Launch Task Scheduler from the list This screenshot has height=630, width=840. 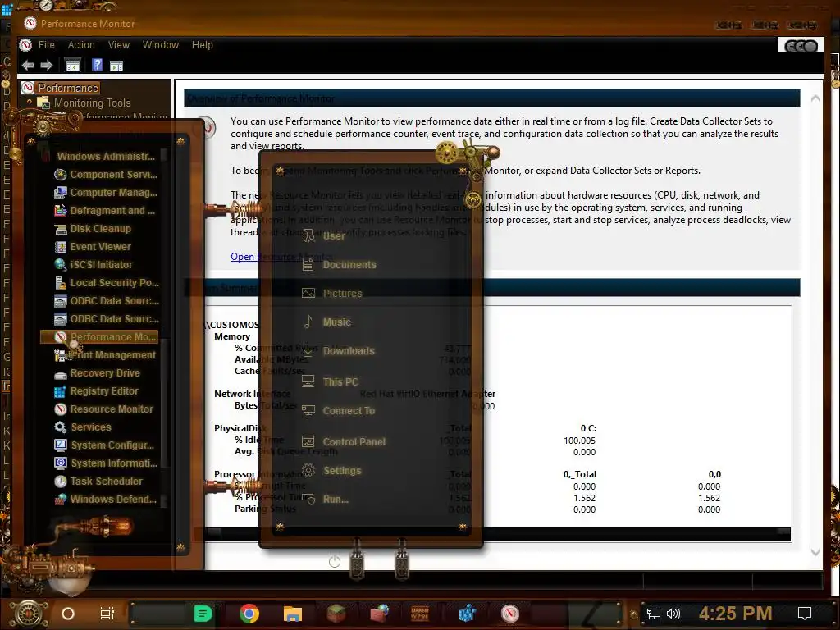98,482
